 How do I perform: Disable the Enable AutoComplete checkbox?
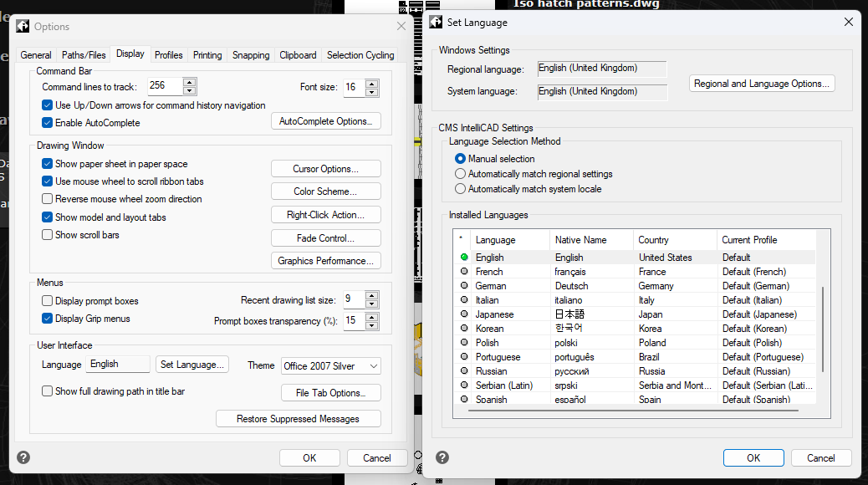pyautogui.click(x=47, y=122)
